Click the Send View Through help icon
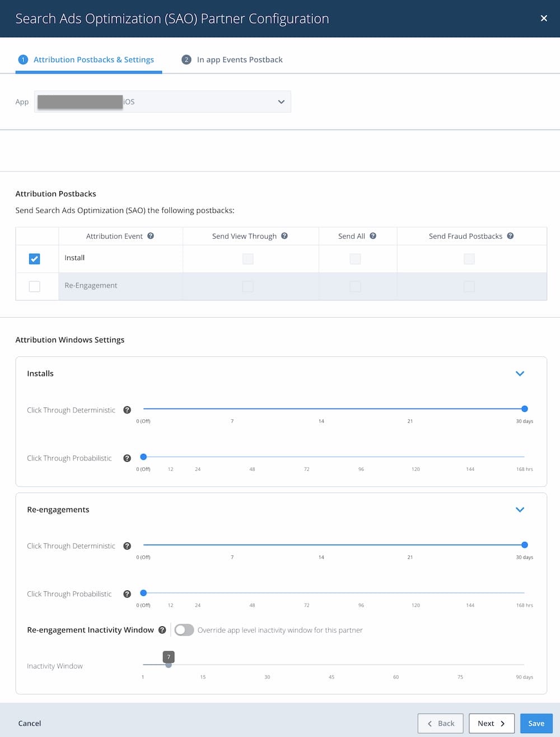Viewport: 560px width, 737px height. tap(284, 236)
